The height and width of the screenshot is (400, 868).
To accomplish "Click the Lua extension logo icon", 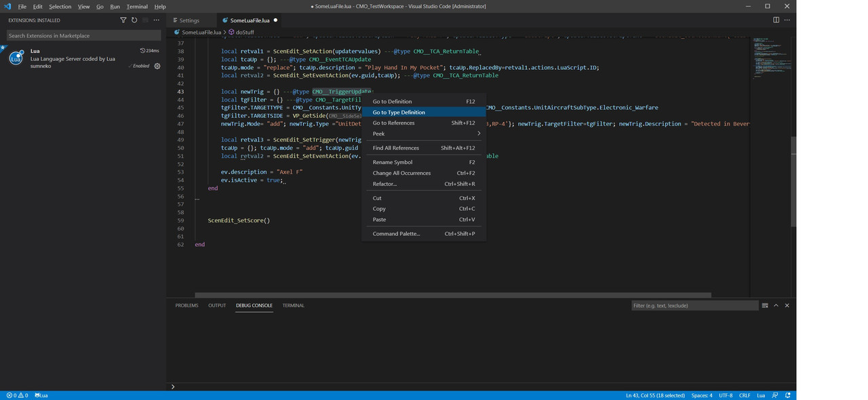I will tap(16, 58).
